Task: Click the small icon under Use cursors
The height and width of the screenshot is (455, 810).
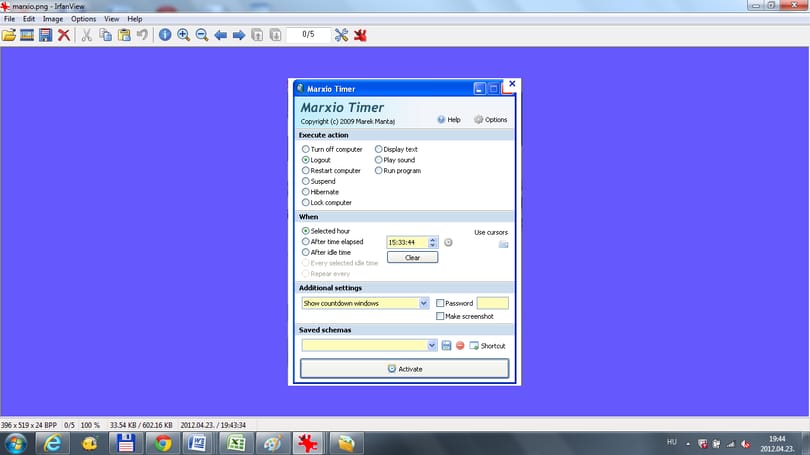Action: [503, 244]
